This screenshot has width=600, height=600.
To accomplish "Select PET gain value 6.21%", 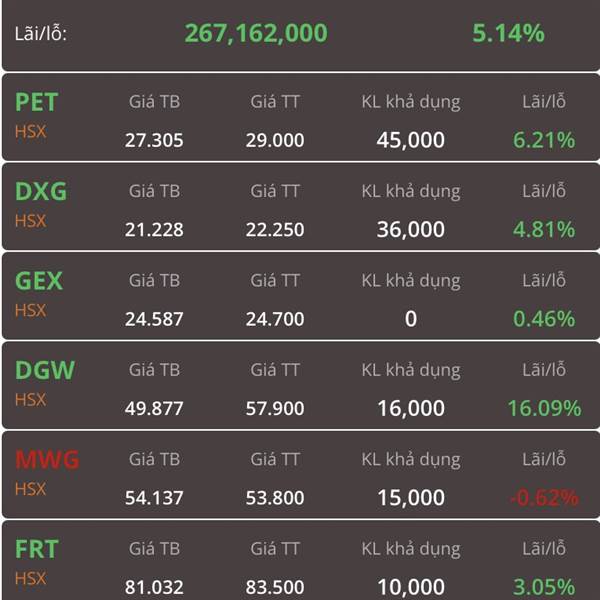I will point(544,140).
